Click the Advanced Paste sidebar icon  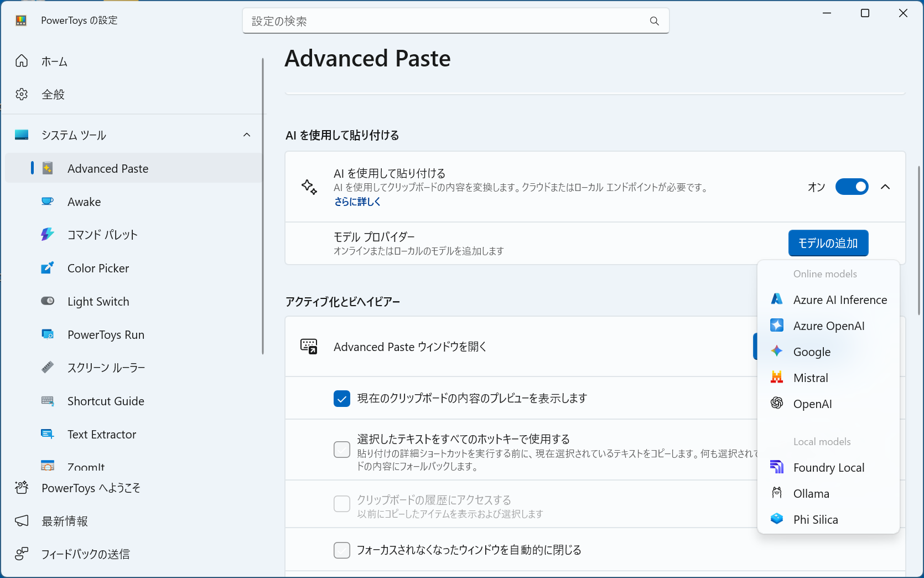[48, 168]
